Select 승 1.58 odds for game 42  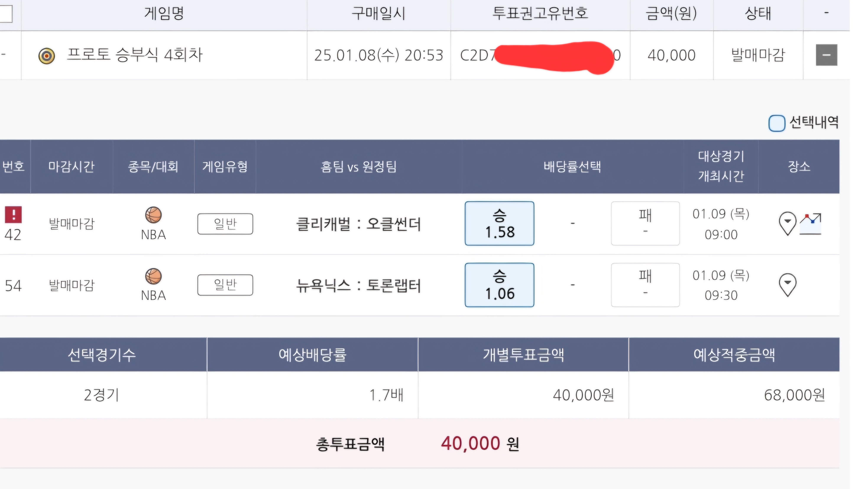499,223
